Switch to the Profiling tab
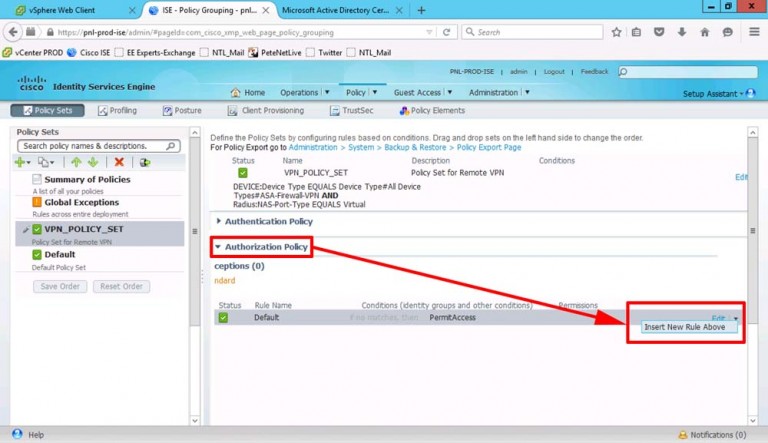This screenshot has width=768, height=443. click(x=117, y=110)
